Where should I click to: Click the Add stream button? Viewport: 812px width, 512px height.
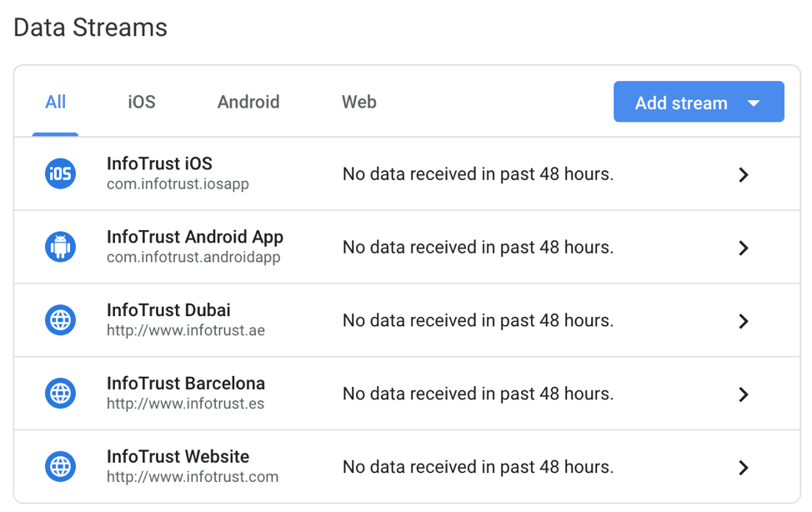pos(680,103)
